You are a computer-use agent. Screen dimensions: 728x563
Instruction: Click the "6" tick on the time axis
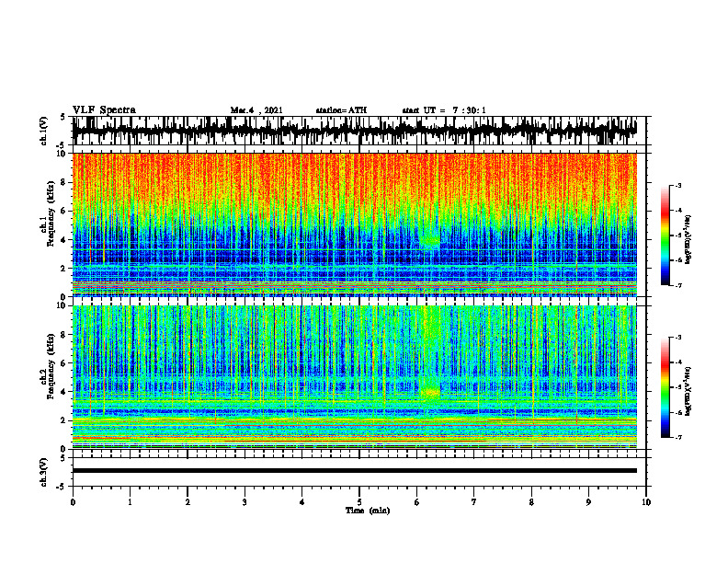point(417,502)
